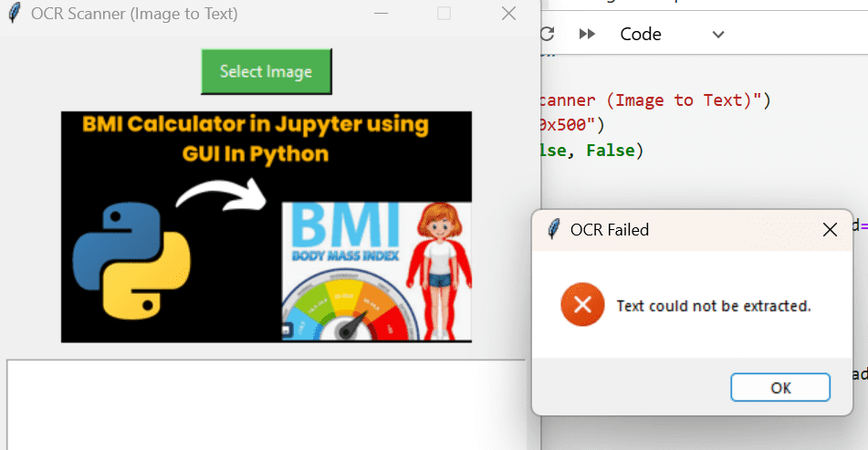This screenshot has height=450, width=868.
Task: Click the Select Image button
Action: click(x=267, y=71)
